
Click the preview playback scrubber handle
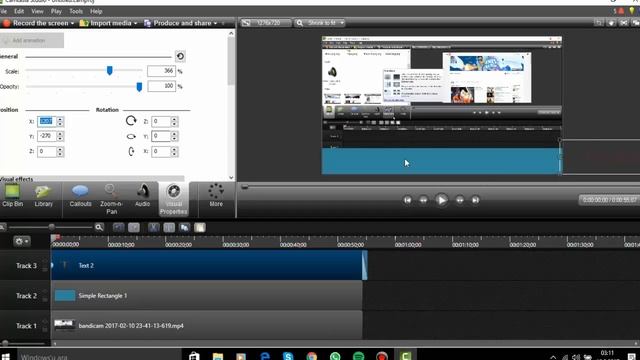[244, 187]
